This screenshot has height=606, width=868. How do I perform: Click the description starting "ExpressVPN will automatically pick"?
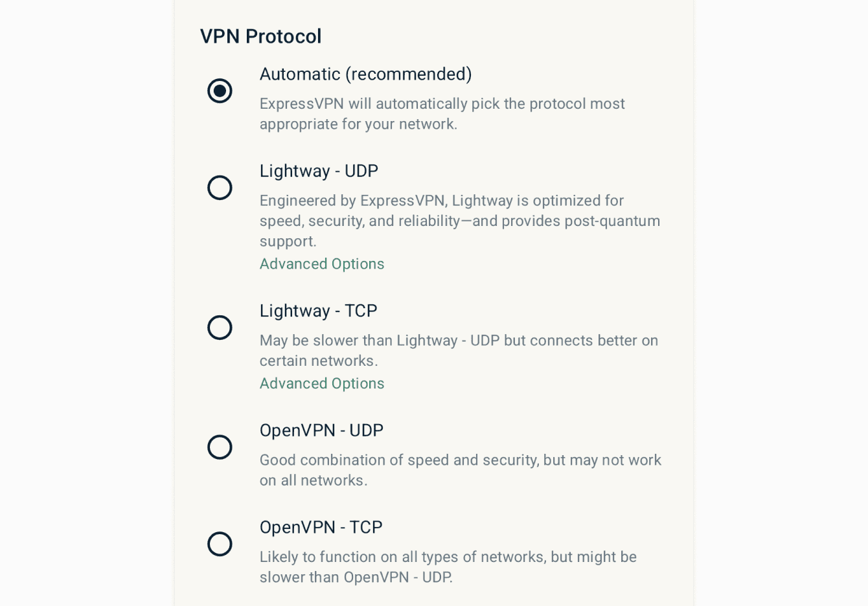(442, 114)
